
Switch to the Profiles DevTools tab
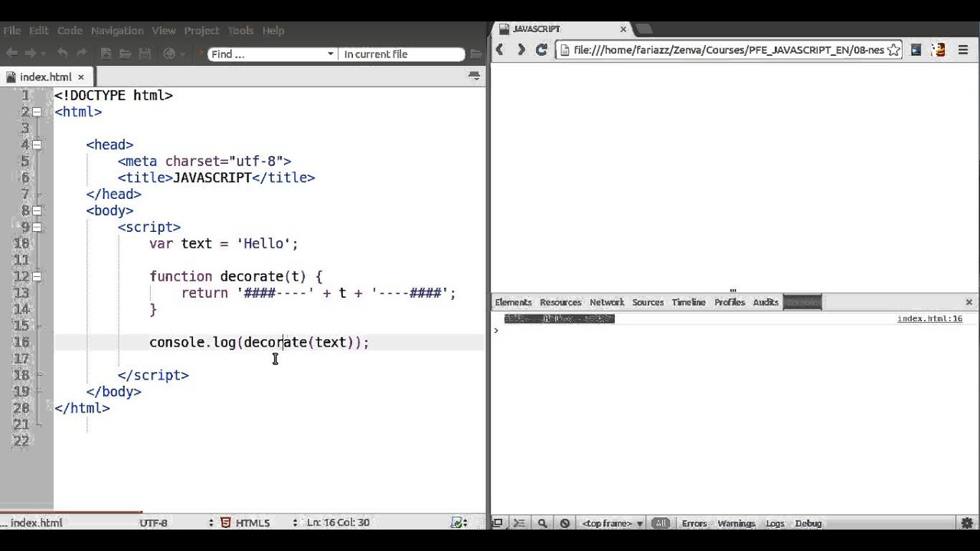(x=730, y=302)
